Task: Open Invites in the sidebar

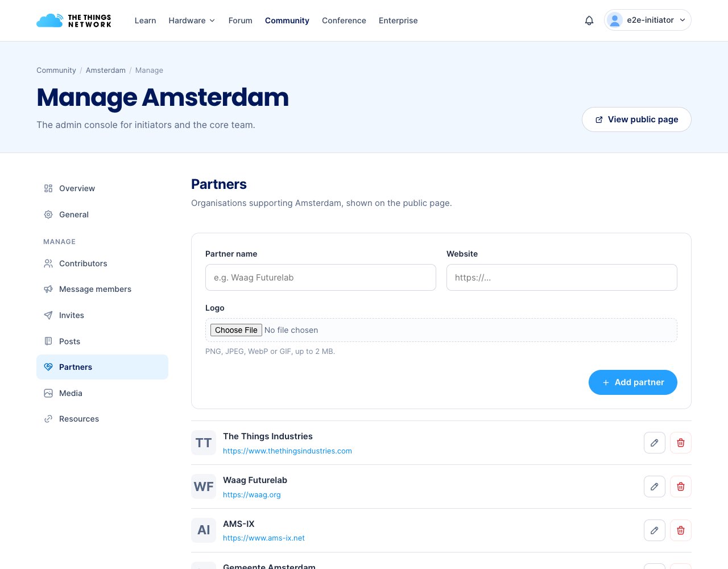Action: pyautogui.click(x=102, y=315)
